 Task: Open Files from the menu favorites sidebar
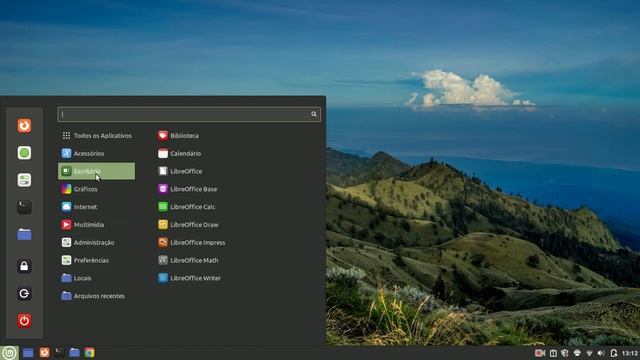click(24, 234)
